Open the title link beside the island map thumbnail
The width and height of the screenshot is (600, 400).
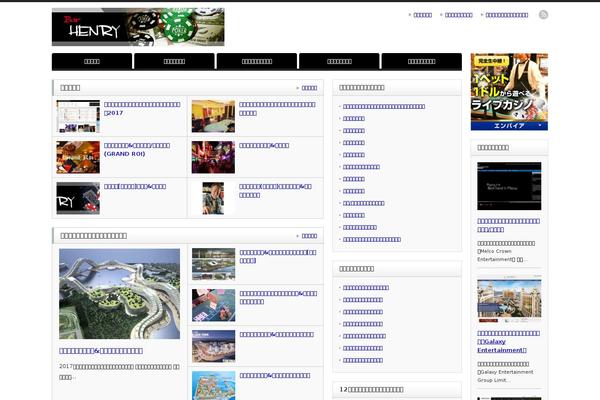(275, 376)
